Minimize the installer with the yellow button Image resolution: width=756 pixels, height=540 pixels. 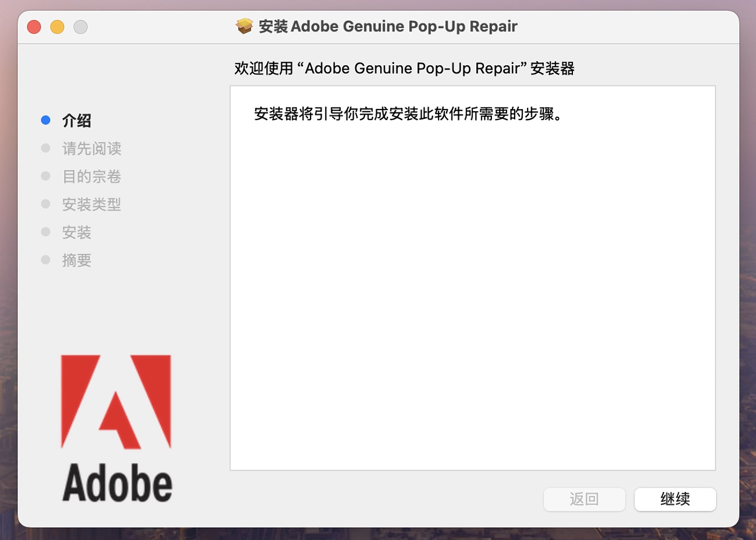click(x=57, y=26)
